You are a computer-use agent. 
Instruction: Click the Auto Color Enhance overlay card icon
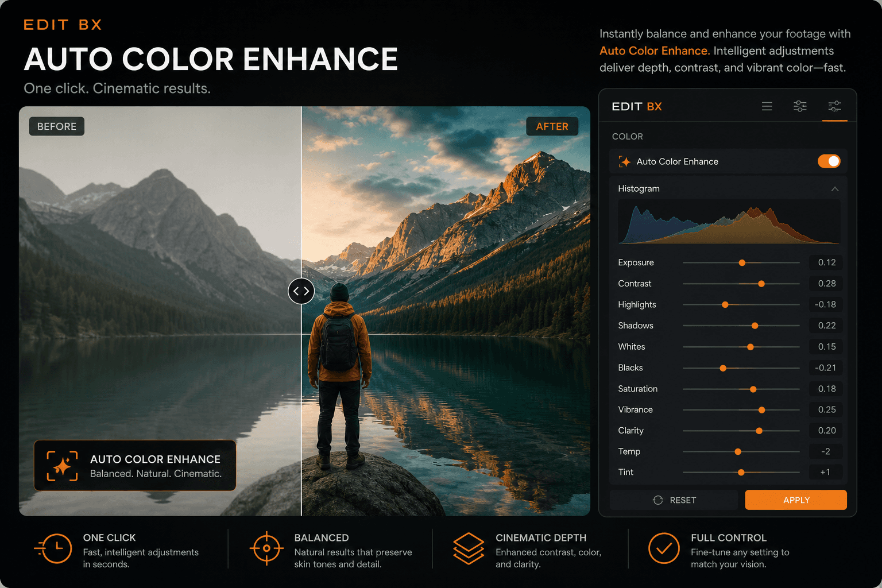[x=62, y=466]
